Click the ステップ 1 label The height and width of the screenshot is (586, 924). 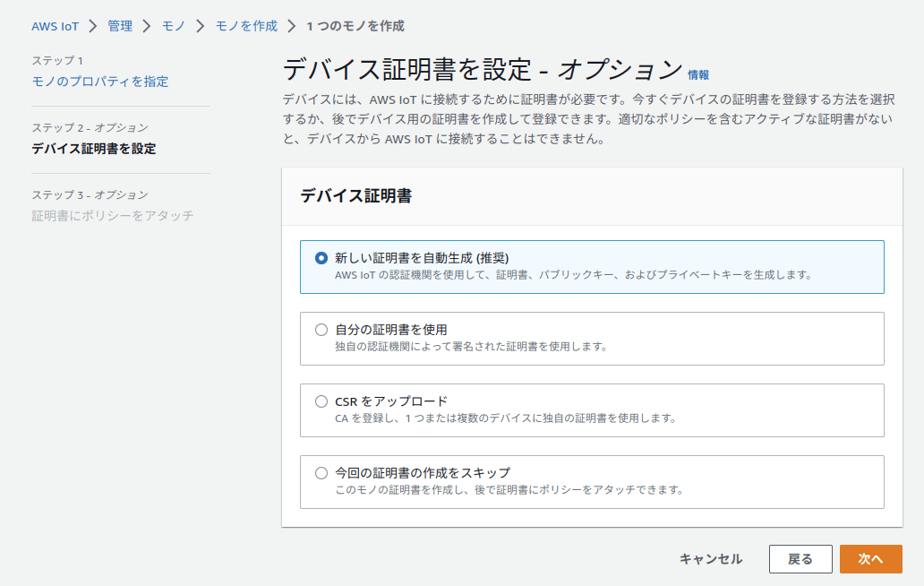tap(57, 61)
